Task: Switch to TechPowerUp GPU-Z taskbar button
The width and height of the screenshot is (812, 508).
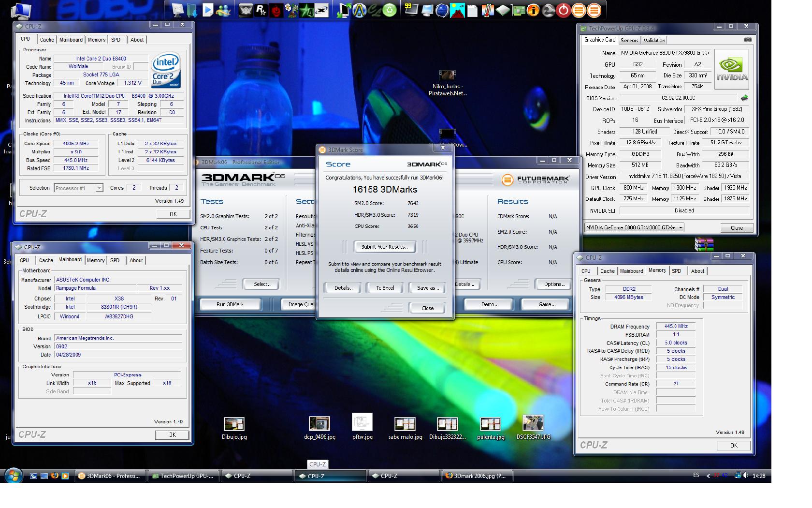Action: [x=184, y=476]
